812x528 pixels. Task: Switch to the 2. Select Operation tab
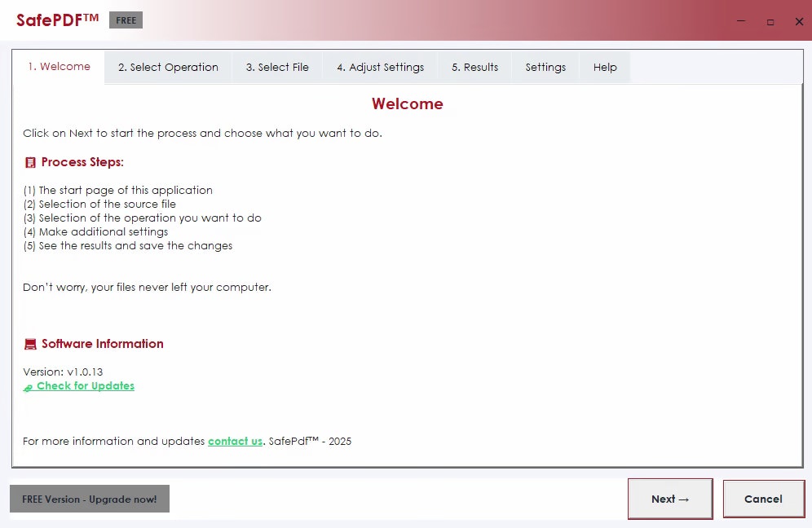coord(168,68)
